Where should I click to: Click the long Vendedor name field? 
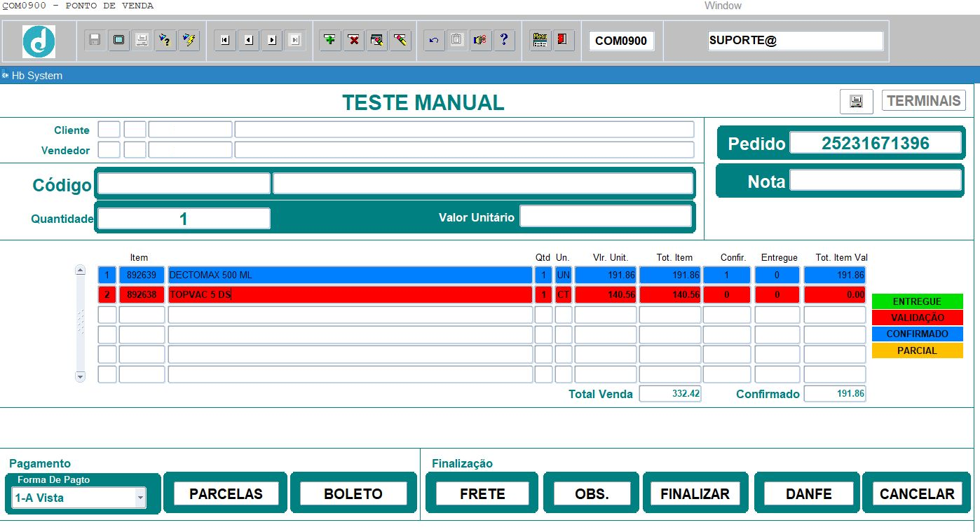coord(464,150)
